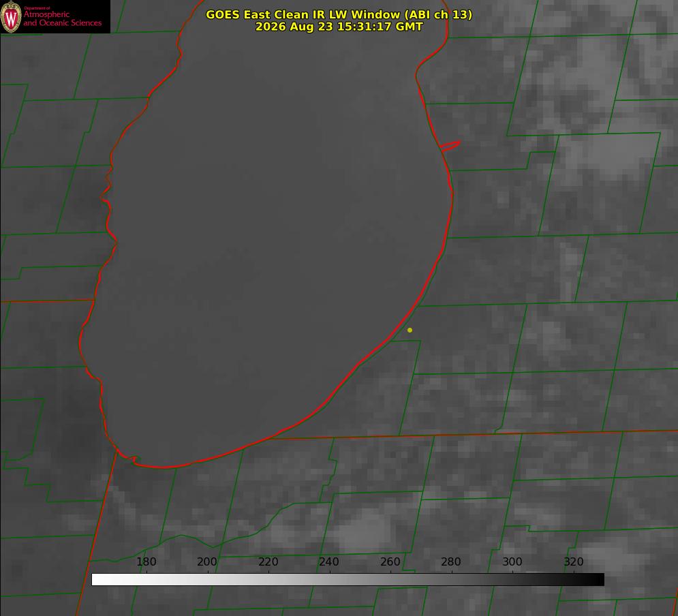Screen dimensions: 678x616
Task: Click the middle gray of the colorbar
Action: (348, 580)
